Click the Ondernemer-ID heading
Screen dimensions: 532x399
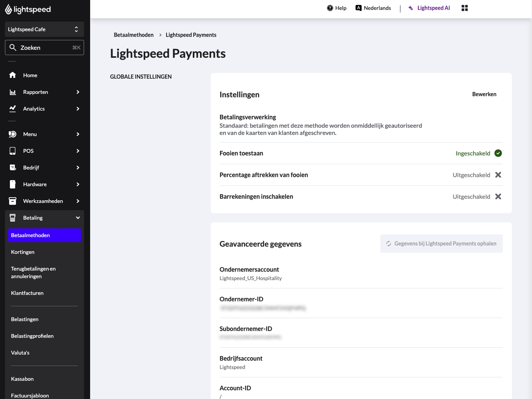(x=241, y=299)
